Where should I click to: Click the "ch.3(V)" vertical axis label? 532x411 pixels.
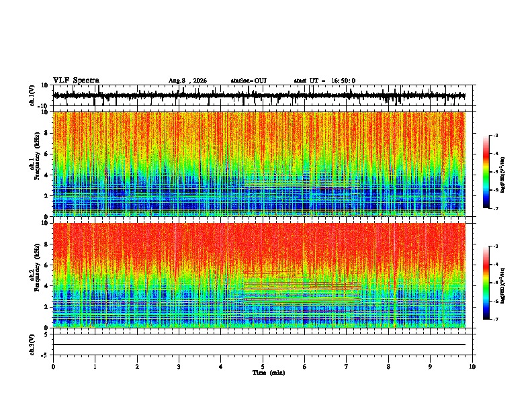[x=32, y=345]
